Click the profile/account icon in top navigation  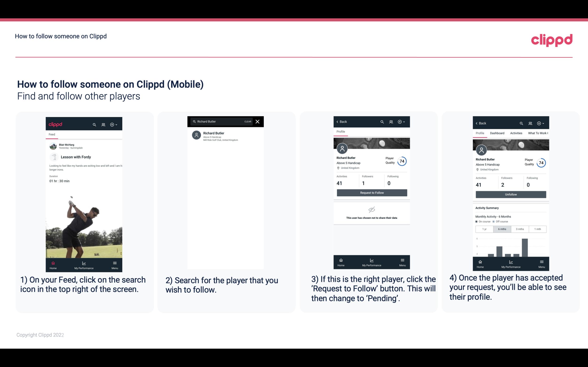(x=103, y=124)
